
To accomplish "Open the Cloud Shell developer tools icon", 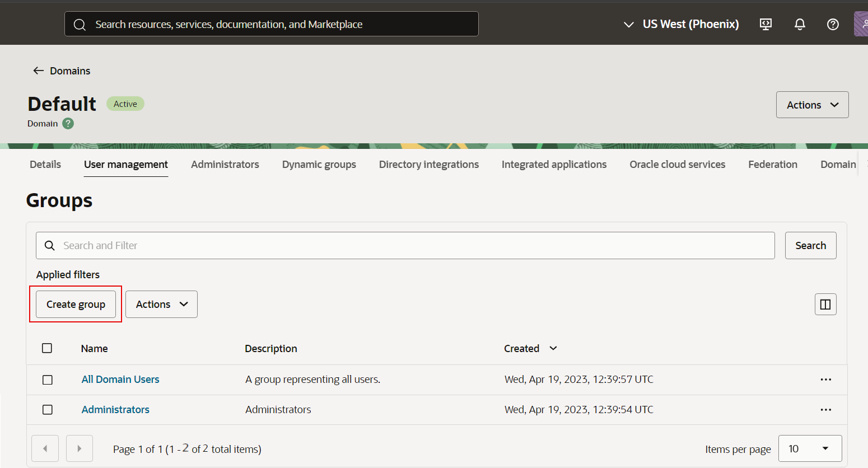I will (766, 24).
